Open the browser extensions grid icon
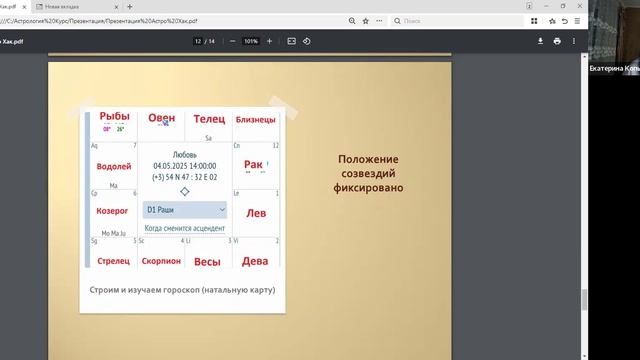640x360 pixels. pyautogui.click(x=534, y=21)
